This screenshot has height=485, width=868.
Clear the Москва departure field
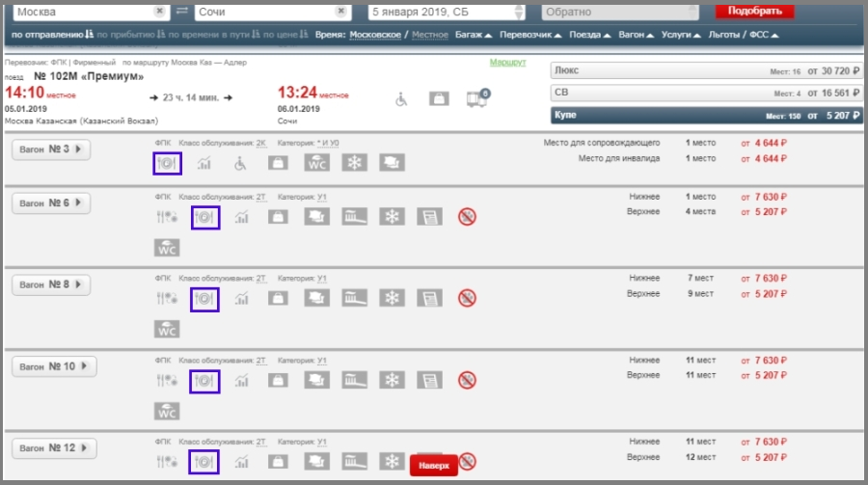[x=159, y=12]
